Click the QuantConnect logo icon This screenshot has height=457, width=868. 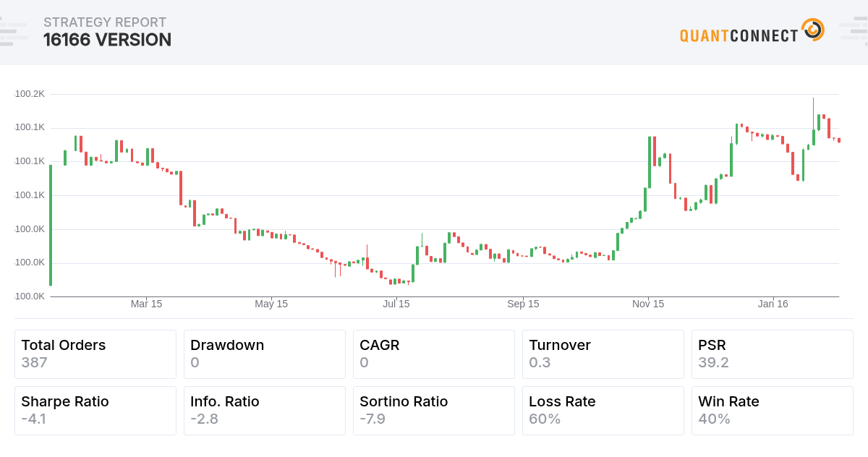[813, 30]
